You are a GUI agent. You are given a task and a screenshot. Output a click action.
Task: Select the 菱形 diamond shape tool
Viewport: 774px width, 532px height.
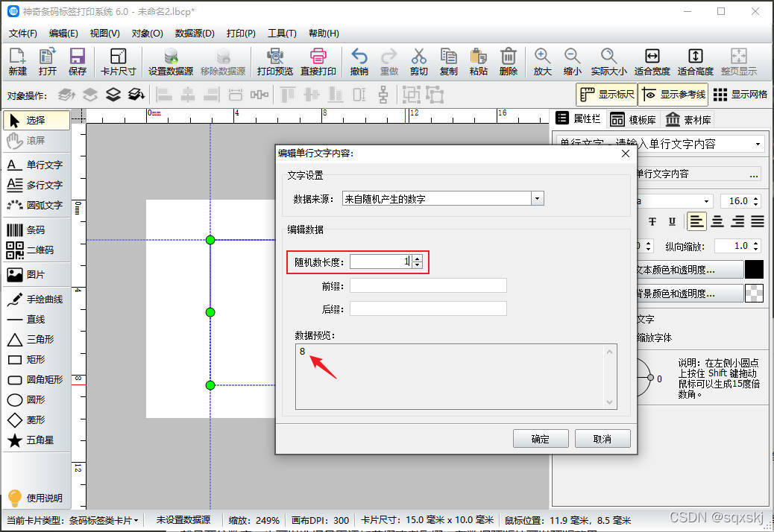tap(36, 420)
